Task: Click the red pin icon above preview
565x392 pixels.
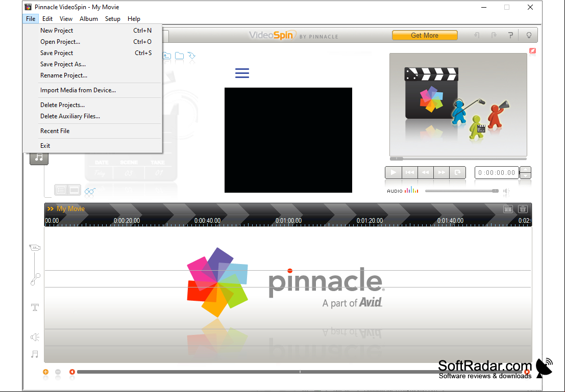Action: [x=532, y=51]
